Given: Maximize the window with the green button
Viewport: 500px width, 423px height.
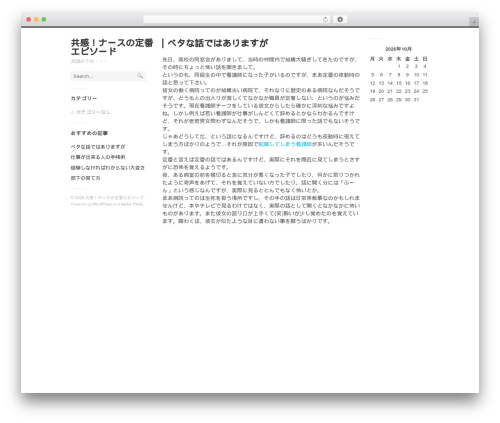Looking at the screenshot, I should pos(44,19).
